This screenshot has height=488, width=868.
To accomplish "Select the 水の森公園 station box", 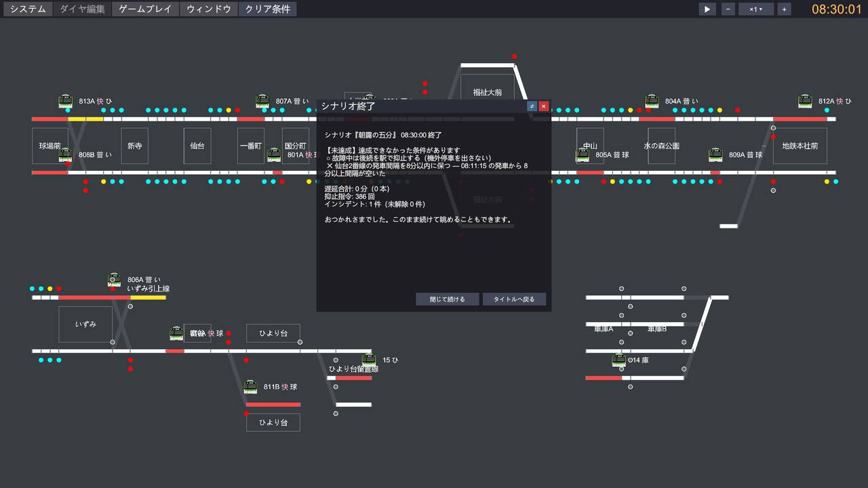I will [x=661, y=146].
